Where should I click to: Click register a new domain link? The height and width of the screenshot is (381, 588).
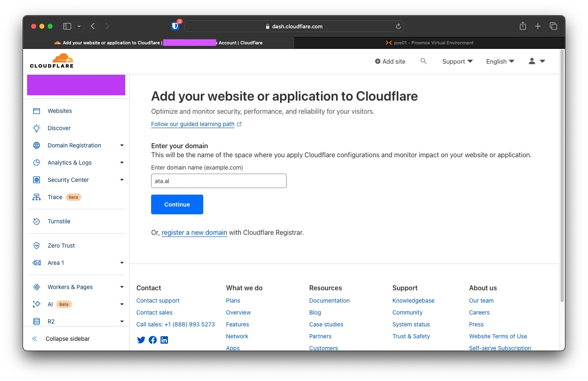tap(194, 232)
